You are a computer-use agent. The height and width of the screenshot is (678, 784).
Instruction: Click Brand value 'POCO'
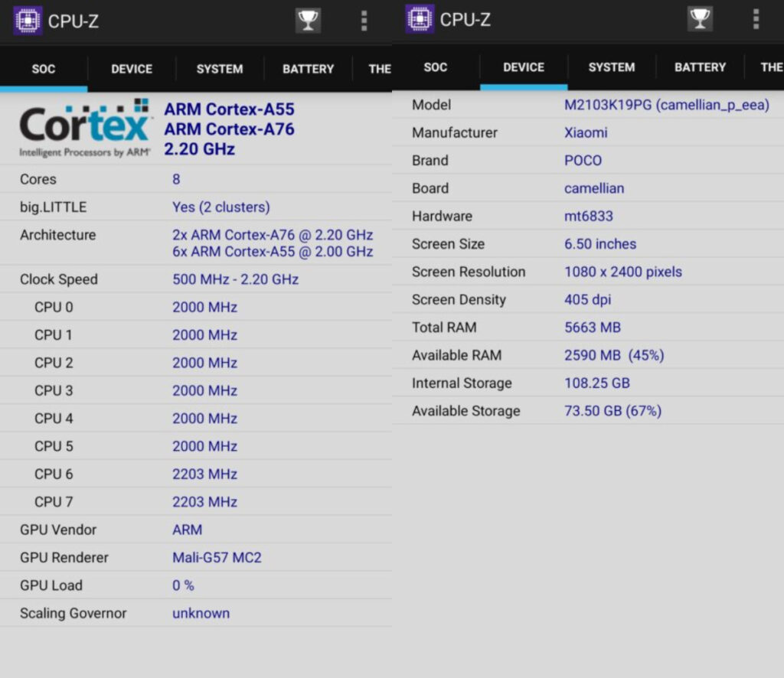click(x=583, y=161)
